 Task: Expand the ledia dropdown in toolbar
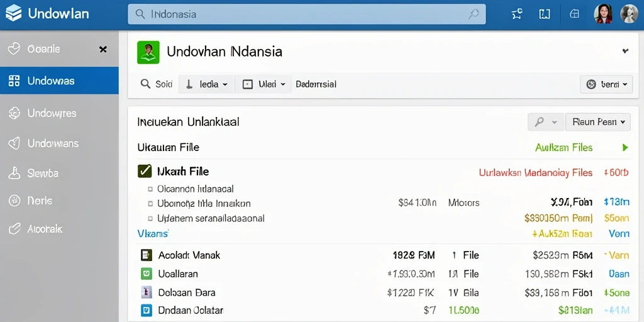[x=206, y=84]
